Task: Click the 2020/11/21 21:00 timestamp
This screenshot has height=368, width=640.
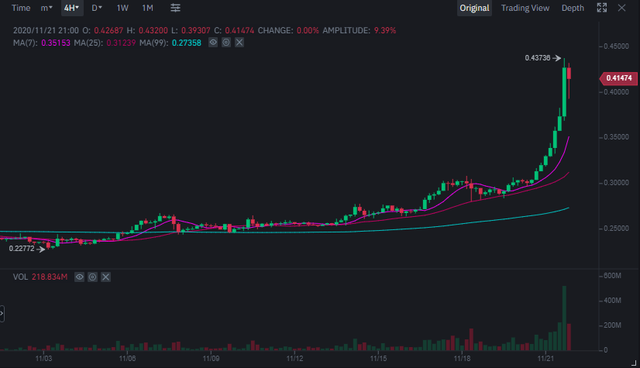Action: click(46, 31)
